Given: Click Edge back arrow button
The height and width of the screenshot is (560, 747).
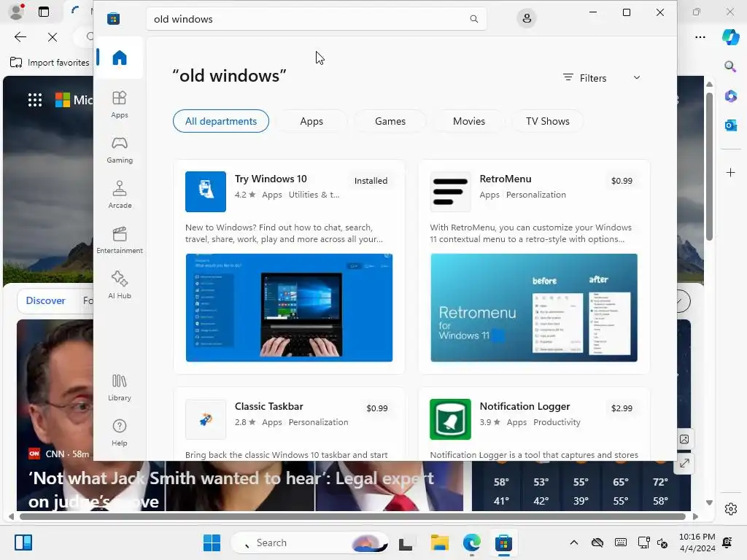Looking at the screenshot, I should [x=20, y=37].
